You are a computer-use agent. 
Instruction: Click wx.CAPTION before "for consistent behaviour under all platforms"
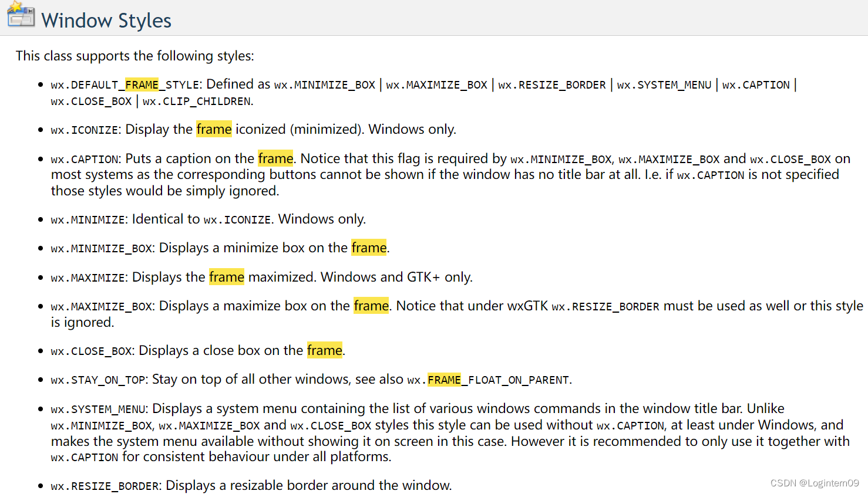click(x=85, y=458)
